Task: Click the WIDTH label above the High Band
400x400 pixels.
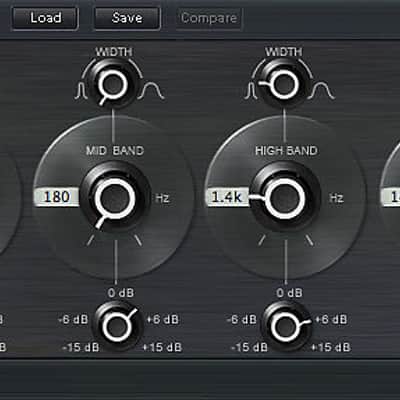Action: [x=284, y=52]
